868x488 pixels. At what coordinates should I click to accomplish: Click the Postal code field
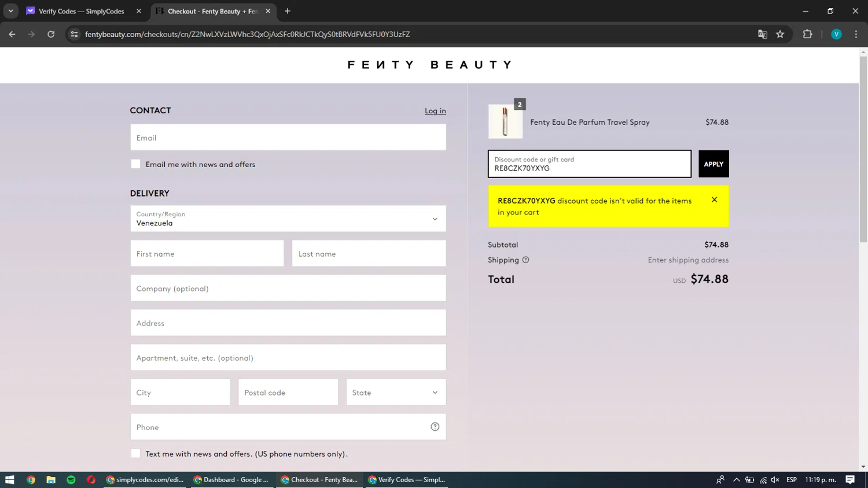(x=288, y=392)
